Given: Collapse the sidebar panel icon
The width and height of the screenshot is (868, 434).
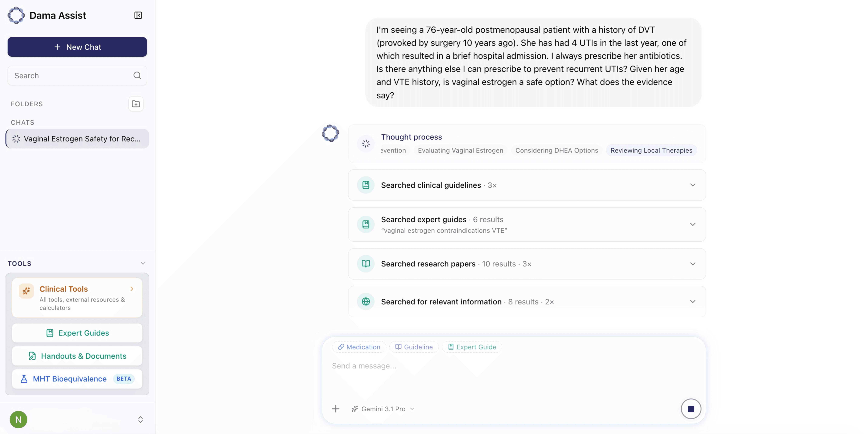Looking at the screenshot, I should pos(138,15).
